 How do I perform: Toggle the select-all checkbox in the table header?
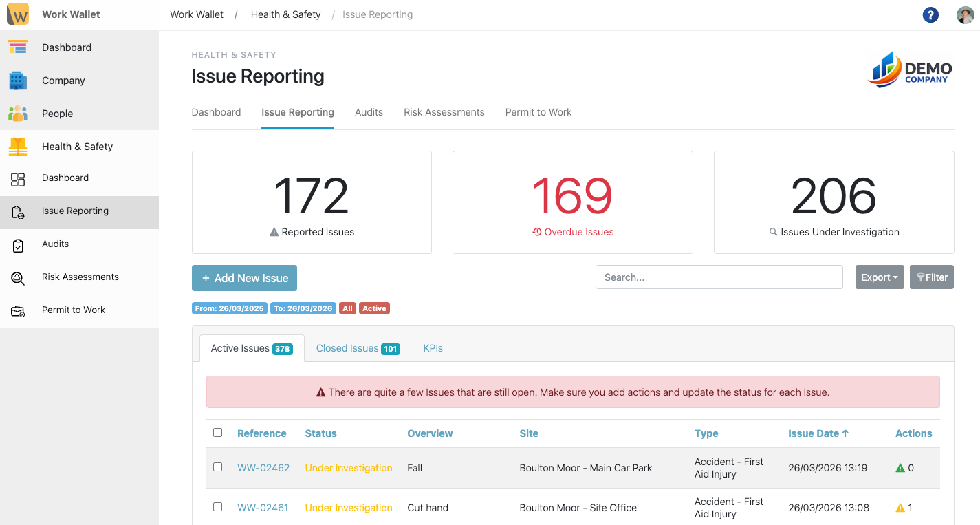[x=218, y=432]
